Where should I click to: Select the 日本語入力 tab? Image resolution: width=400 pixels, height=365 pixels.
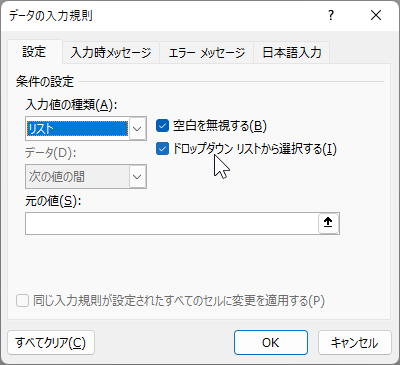(292, 53)
